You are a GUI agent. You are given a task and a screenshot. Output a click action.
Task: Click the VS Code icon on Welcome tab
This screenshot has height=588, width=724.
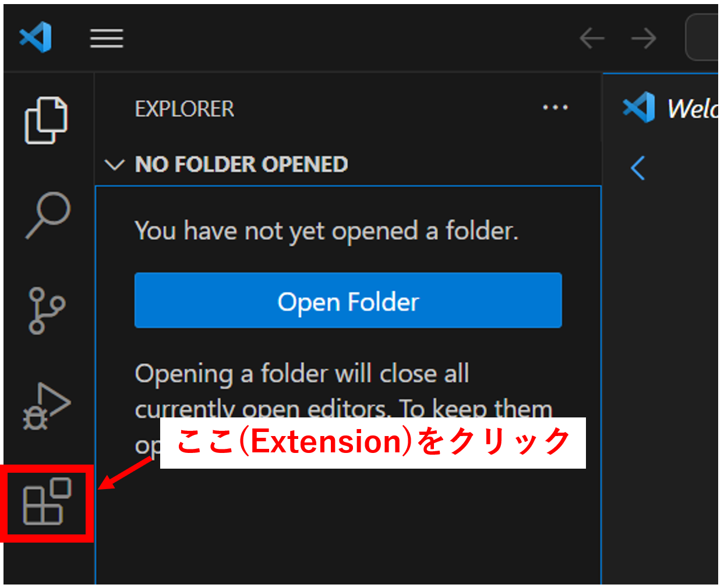(x=639, y=107)
